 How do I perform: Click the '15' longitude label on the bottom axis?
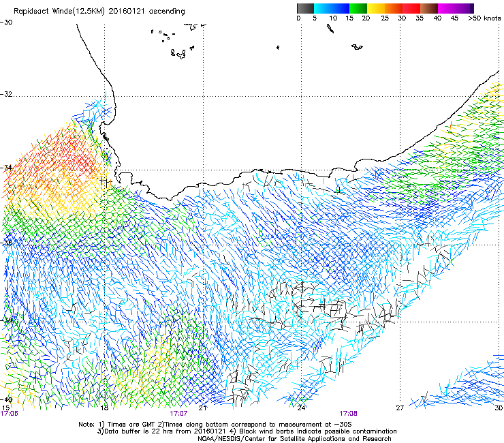click(x=5, y=408)
